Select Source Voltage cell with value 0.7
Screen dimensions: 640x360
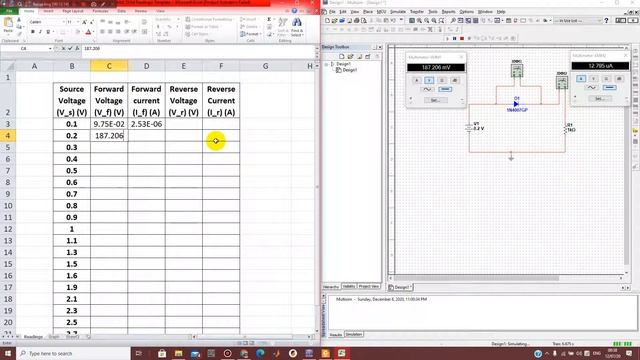pos(72,194)
